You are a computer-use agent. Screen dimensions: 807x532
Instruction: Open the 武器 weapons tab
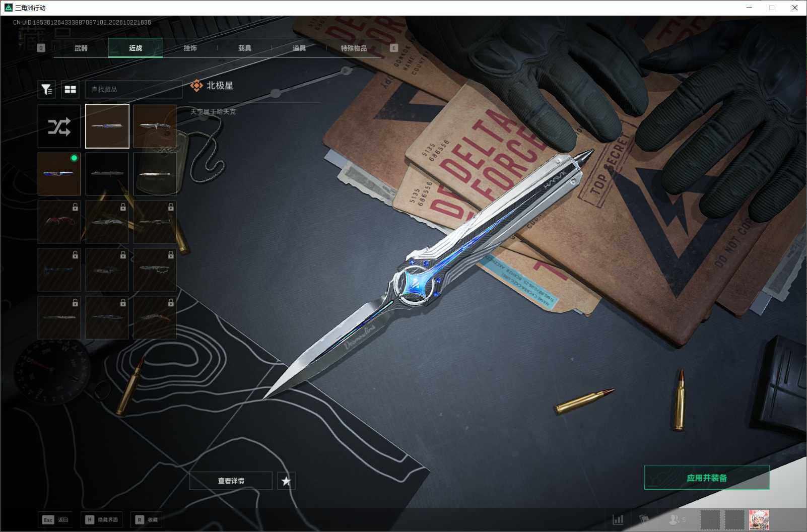coord(81,48)
